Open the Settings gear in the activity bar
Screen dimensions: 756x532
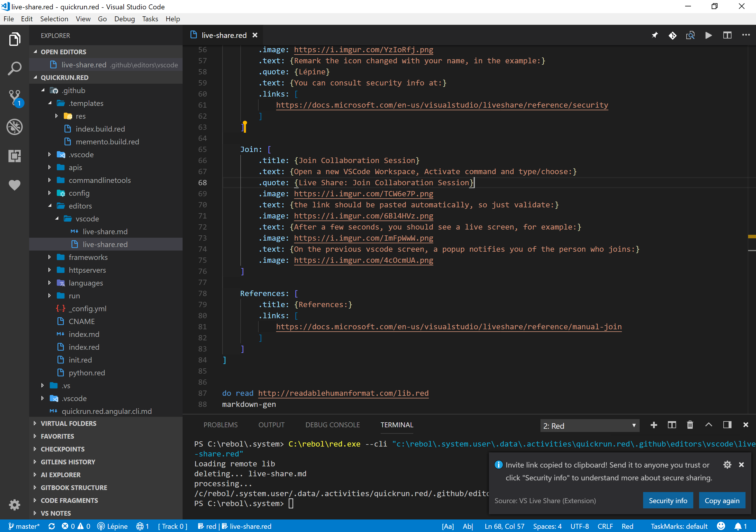pos(15,505)
